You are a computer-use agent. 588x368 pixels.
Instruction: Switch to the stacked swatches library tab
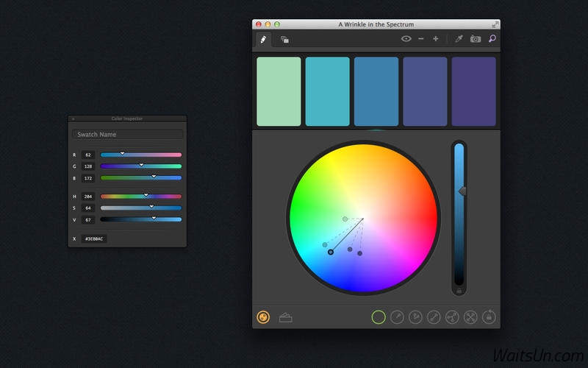[x=284, y=40]
